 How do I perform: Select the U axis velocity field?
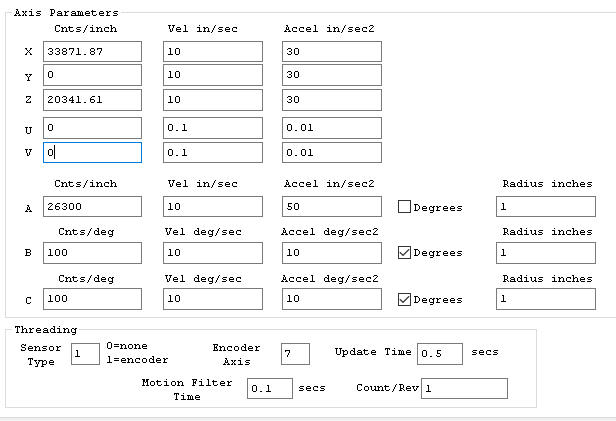(212, 128)
